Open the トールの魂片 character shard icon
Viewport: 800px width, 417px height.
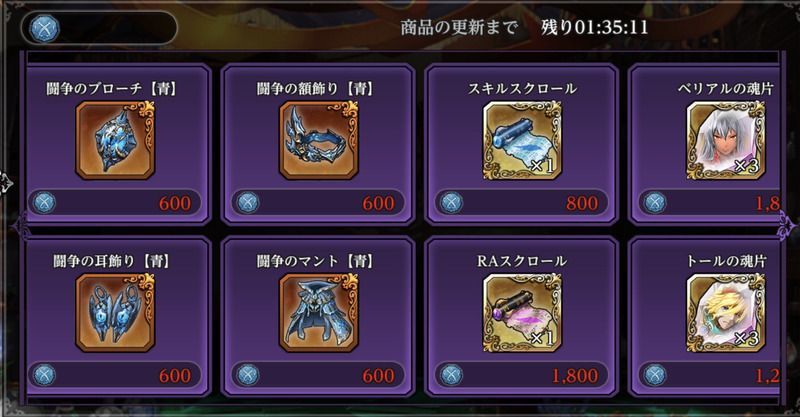coord(726,313)
